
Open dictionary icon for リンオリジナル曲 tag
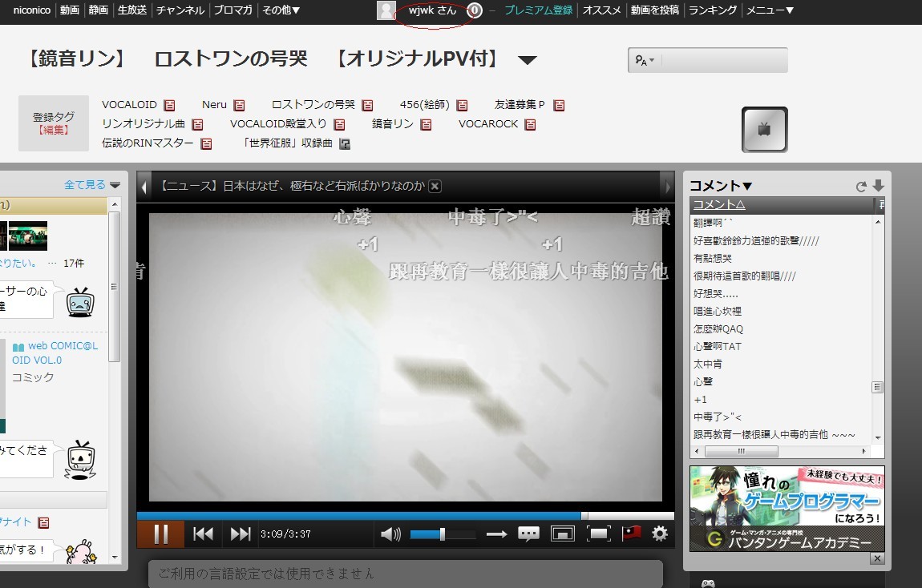click(197, 124)
